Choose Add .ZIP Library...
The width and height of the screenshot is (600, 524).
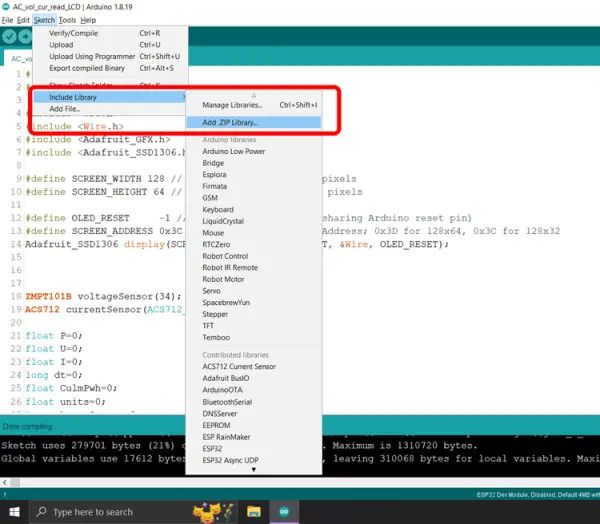point(254,122)
